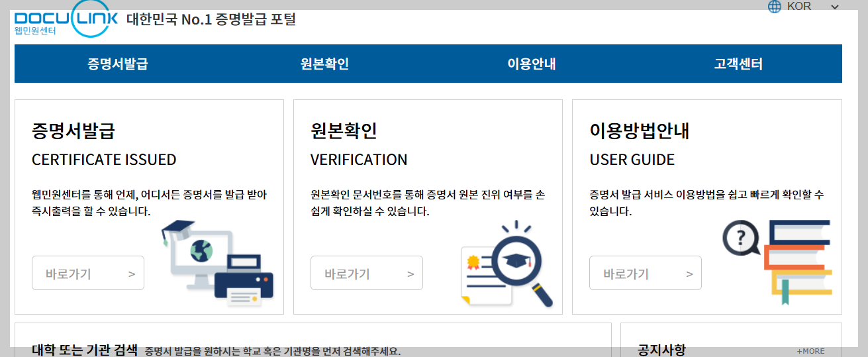The width and height of the screenshot is (868, 357).
Task: Click the 원본확인 card heading
Action: [344, 130]
